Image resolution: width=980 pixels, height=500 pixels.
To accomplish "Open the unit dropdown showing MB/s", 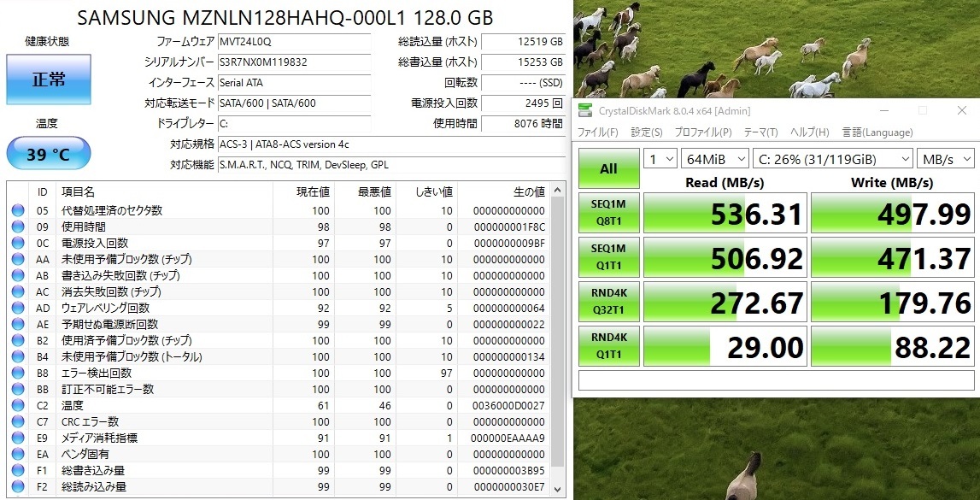I will point(945,159).
